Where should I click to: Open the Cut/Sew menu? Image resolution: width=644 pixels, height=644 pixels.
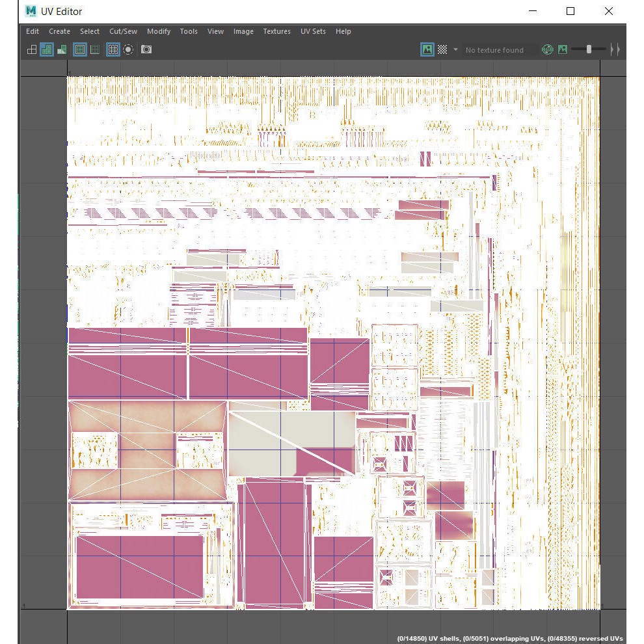pyautogui.click(x=123, y=31)
